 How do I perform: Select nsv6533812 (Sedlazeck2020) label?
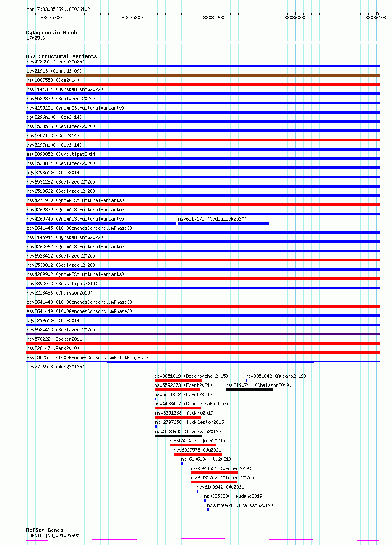(x=61, y=265)
